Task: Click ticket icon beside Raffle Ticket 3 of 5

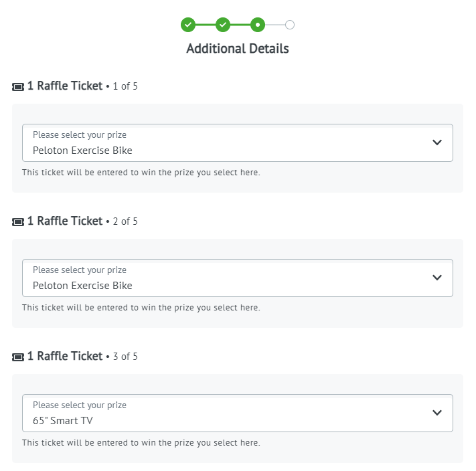Action: click(x=18, y=357)
